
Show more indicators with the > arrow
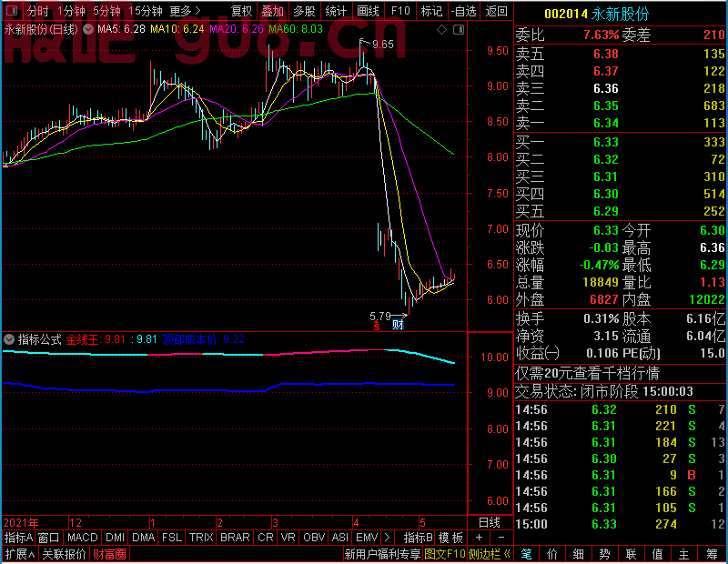click(x=387, y=538)
